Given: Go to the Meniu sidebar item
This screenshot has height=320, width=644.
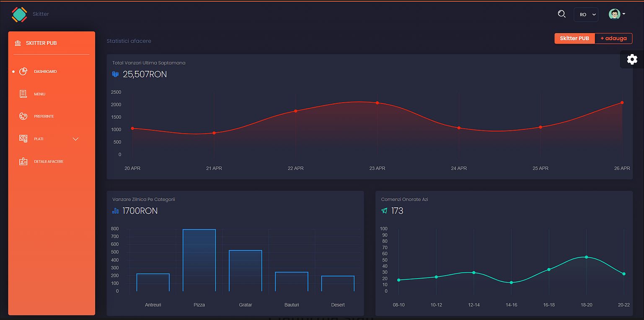Looking at the screenshot, I should (x=40, y=94).
